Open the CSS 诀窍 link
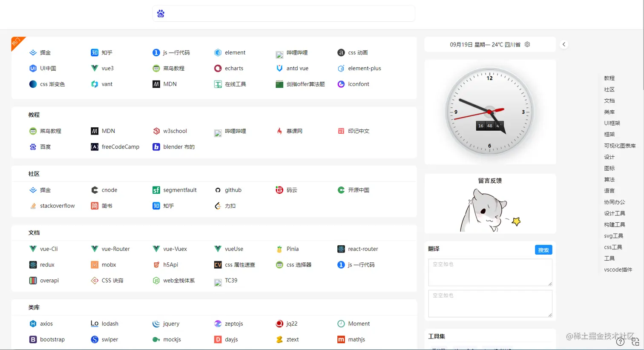This screenshot has width=644, height=350. click(112, 280)
